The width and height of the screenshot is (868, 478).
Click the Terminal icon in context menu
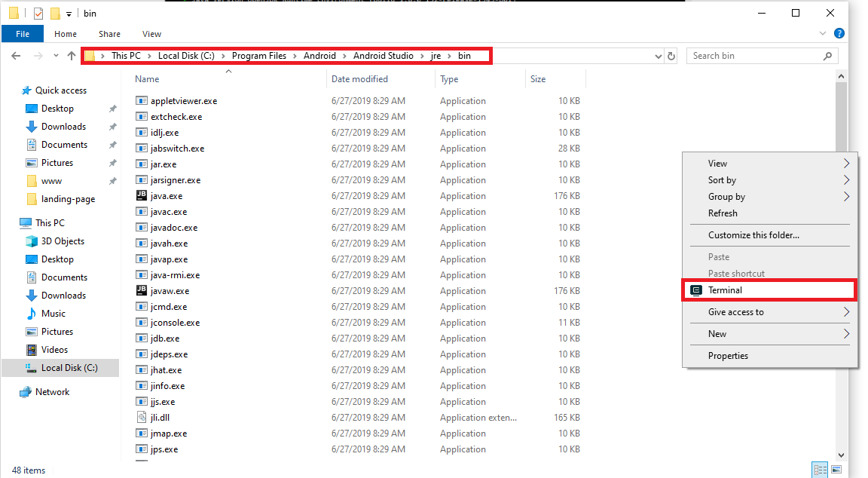(x=696, y=290)
